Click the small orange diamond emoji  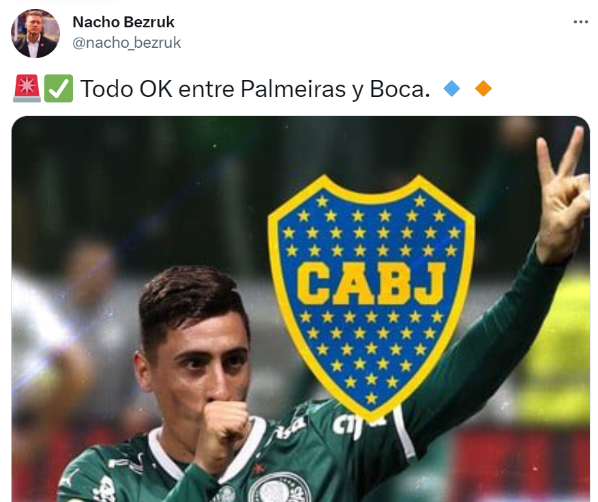pyautogui.click(x=483, y=88)
